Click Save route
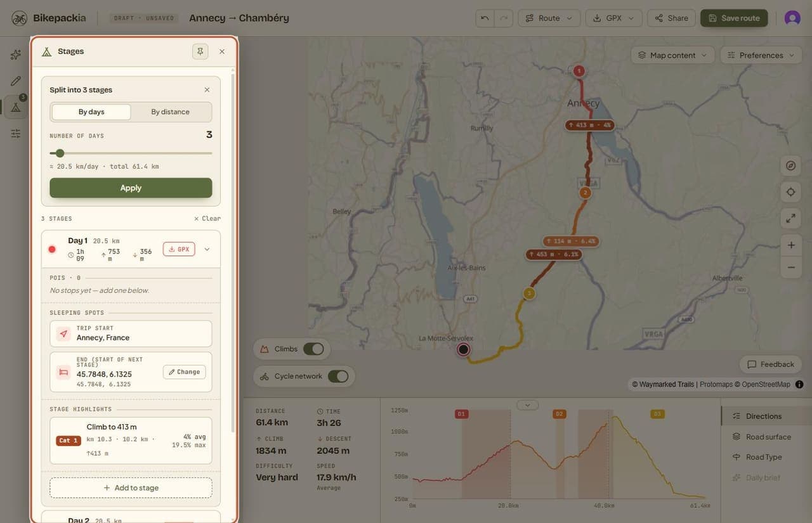The image size is (812, 523). [x=734, y=18]
